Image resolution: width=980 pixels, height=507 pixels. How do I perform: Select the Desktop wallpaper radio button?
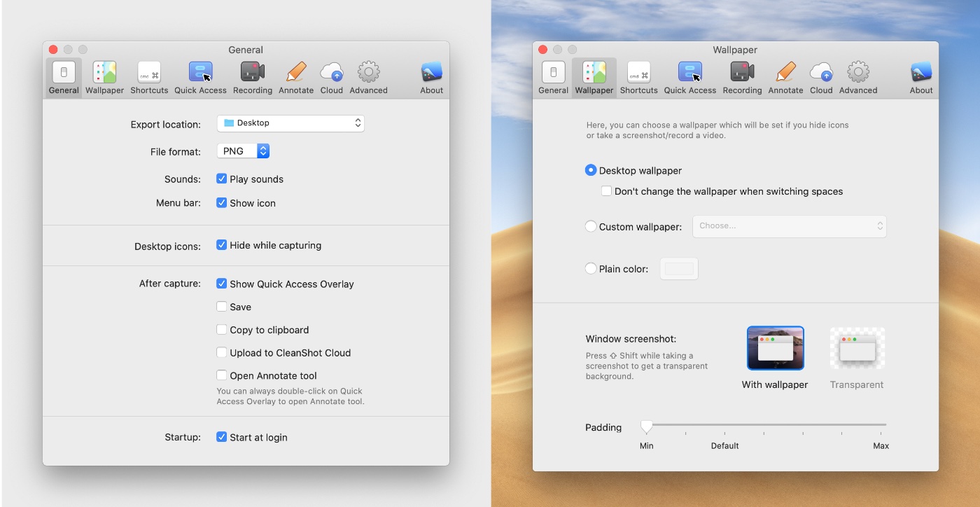(591, 170)
